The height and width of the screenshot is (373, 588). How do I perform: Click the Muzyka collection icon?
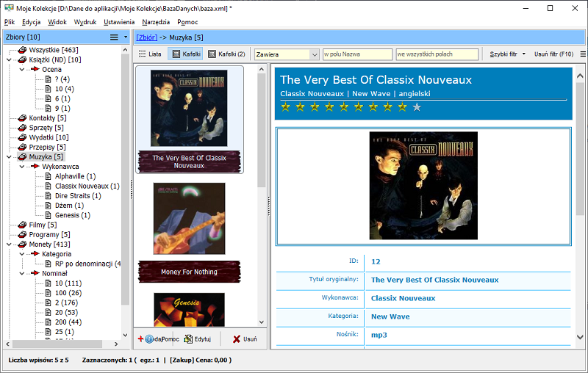tap(23, 157)
